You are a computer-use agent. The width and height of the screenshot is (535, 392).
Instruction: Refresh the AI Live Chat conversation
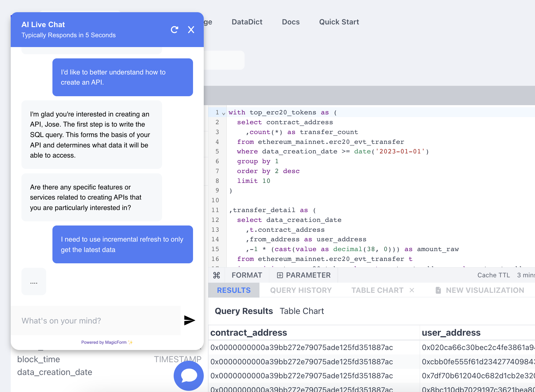tap(175, 29)
